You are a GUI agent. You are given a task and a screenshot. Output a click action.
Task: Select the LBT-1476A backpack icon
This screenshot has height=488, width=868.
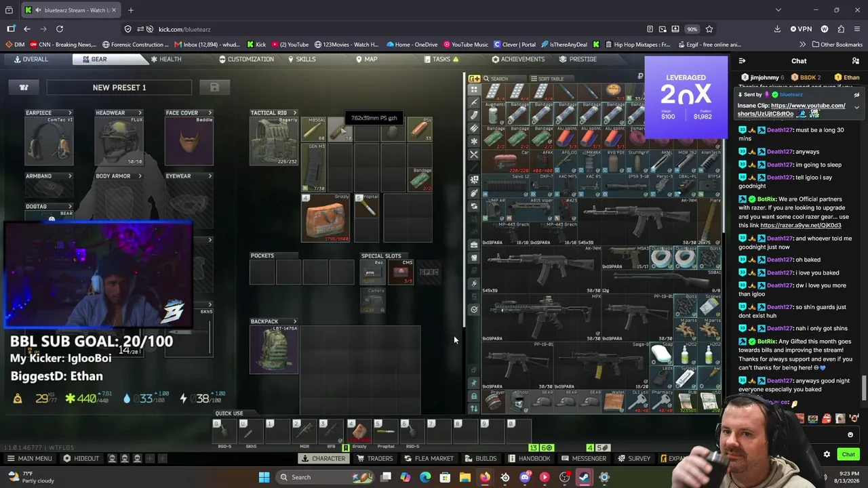pyautogui.click(x=274, y=350)
